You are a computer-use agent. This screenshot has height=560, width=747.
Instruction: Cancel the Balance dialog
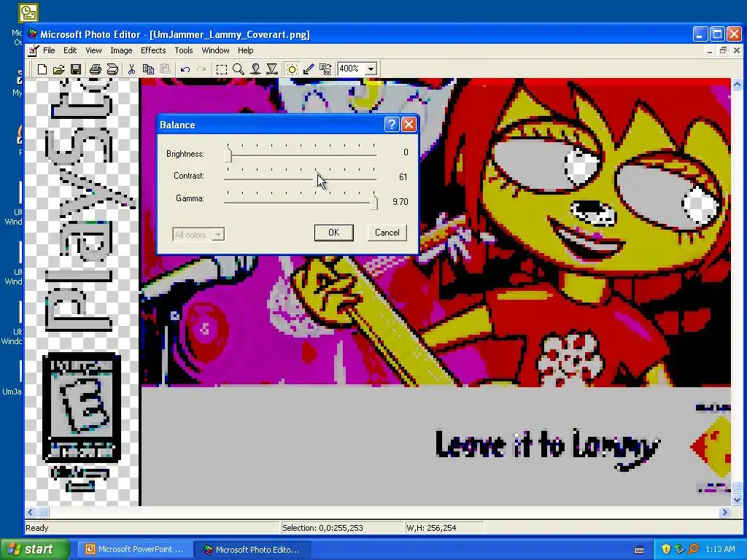click(x=387, y=233)
